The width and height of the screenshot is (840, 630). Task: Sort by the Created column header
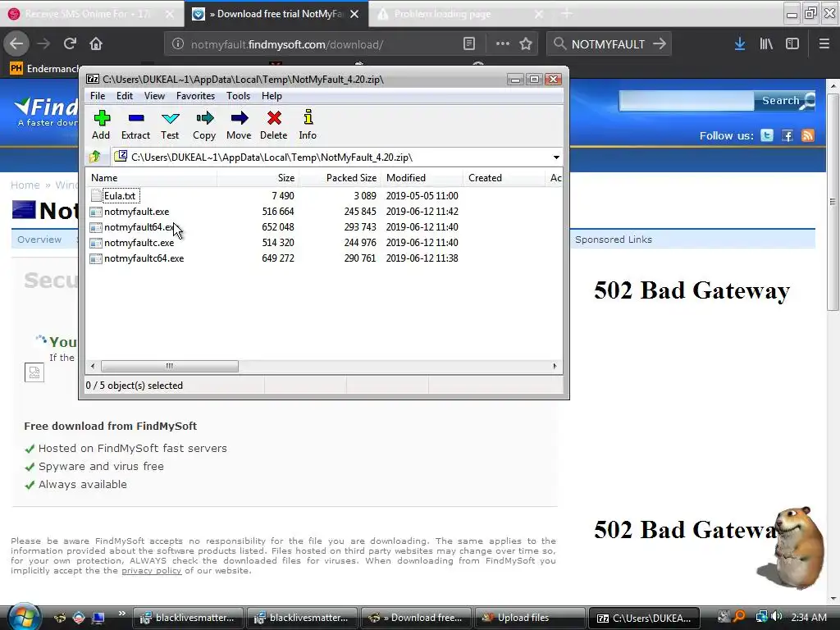click(x=504, y=178)
